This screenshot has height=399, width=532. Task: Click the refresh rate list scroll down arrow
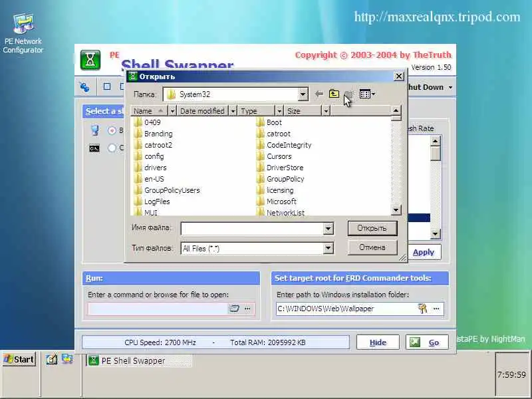click(x=436, y=233)
